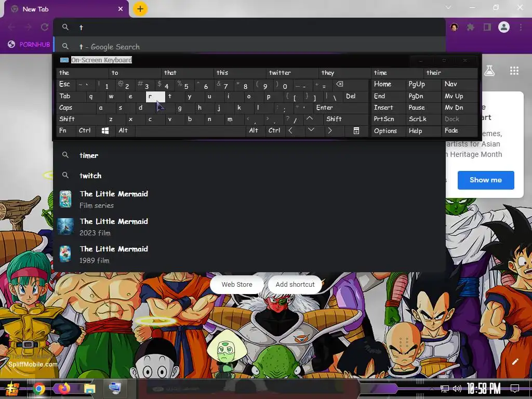Click the space bar on the on-screen keyboard
Viewport: 532px width, 399px height.
(x=190, y=130)
